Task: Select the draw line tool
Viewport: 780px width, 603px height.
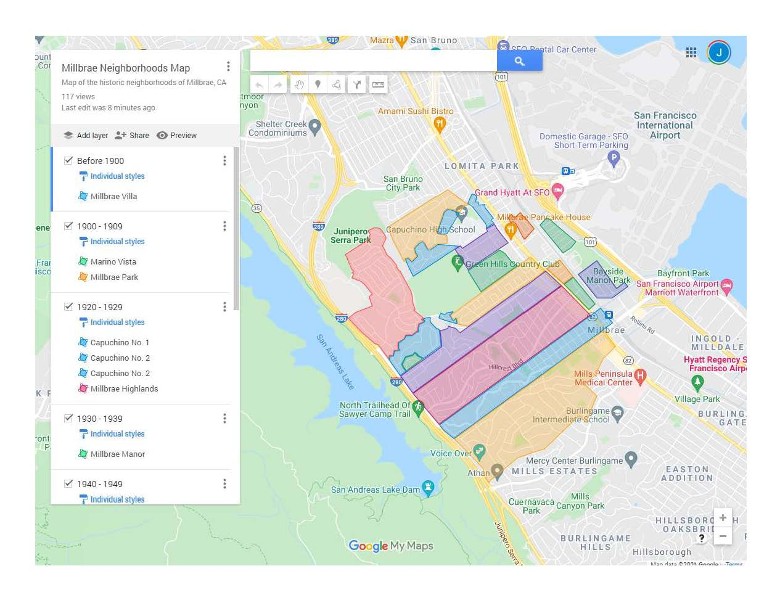Action: (337, 85)
